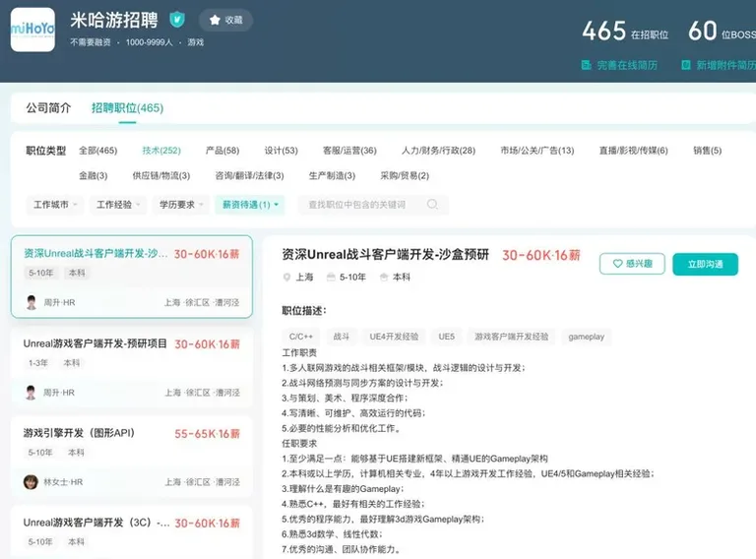Screen dimensions: 756x559
Task: Open the 学历要求 dropdown
Action: click(181, 205)
